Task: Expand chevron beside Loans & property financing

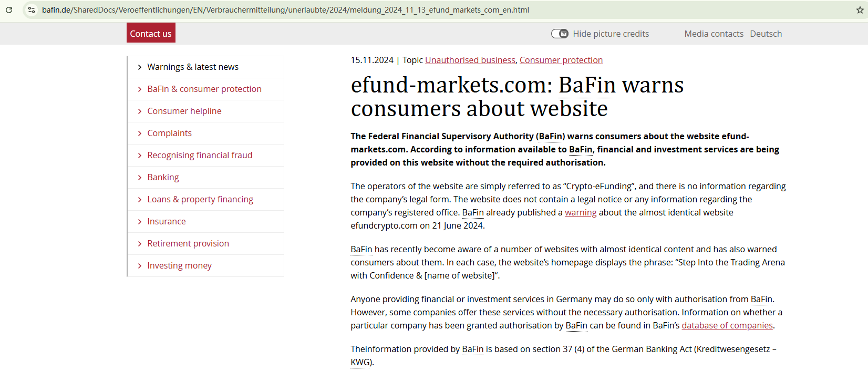Action: pos(139,200)
